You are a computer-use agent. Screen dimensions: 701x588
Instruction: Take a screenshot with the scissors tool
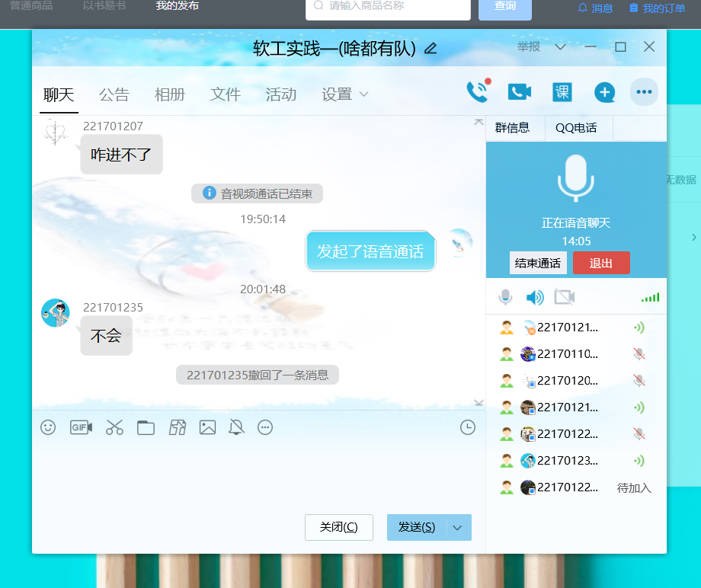(114, 427)
